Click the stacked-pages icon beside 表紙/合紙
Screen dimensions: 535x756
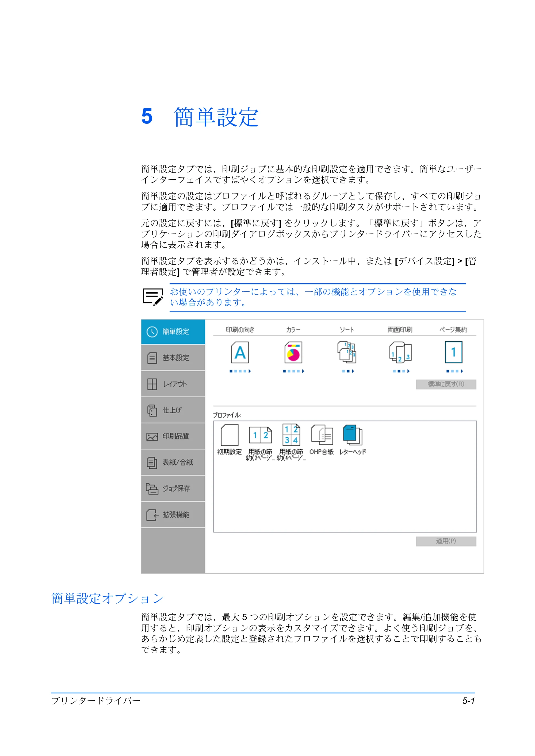tap(152, 463)
